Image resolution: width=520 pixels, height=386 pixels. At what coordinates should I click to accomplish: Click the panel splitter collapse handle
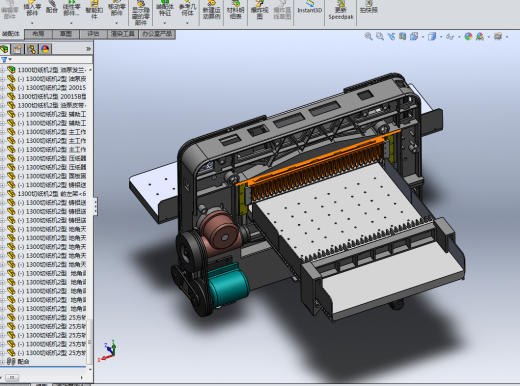[95, 206]
